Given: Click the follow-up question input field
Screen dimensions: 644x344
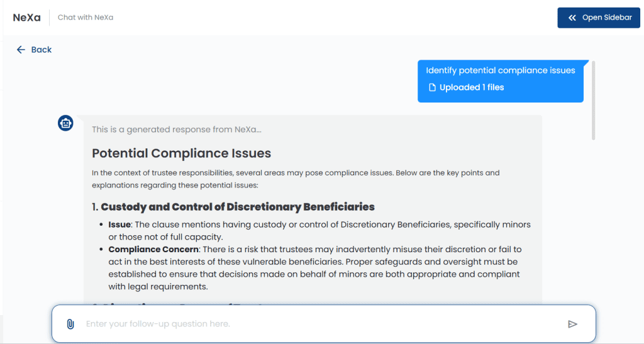Looking at the screenshot, I should pos(324,324).
